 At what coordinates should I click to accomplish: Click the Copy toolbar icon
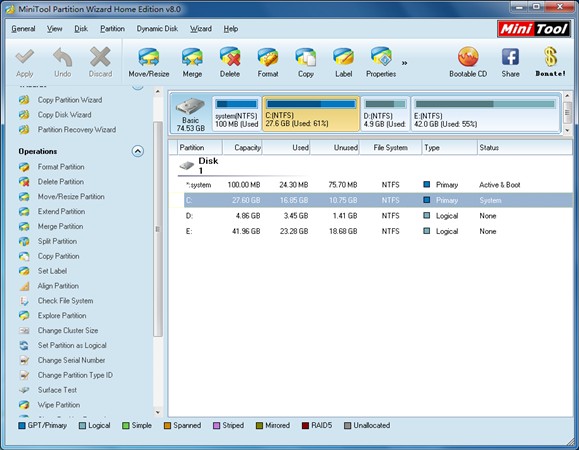pos(306,57)
